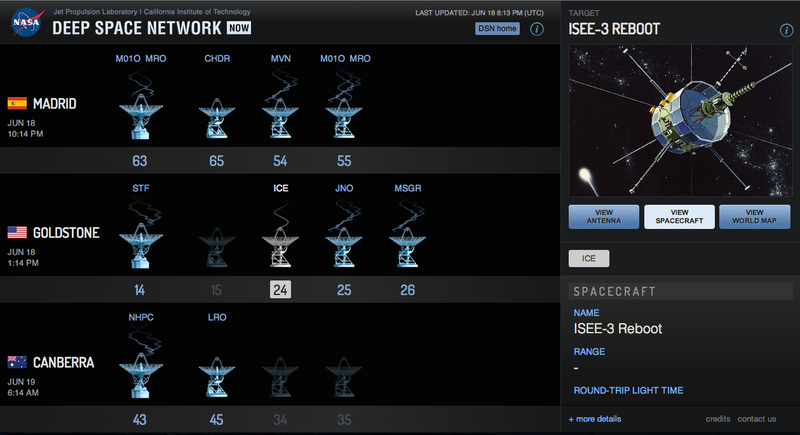Click antenna number 63
The width and height of the screenshot is (800, 435).
click(140, 161)
